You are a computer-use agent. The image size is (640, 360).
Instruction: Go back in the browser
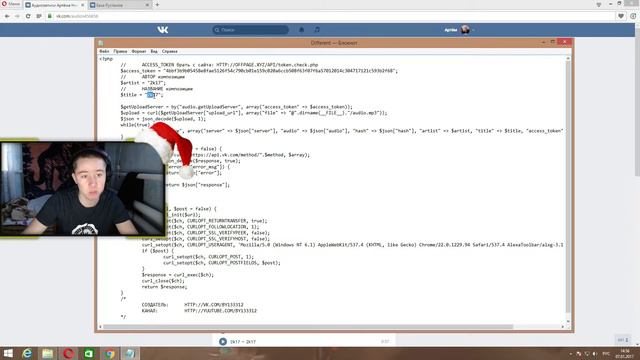(7, 16)
